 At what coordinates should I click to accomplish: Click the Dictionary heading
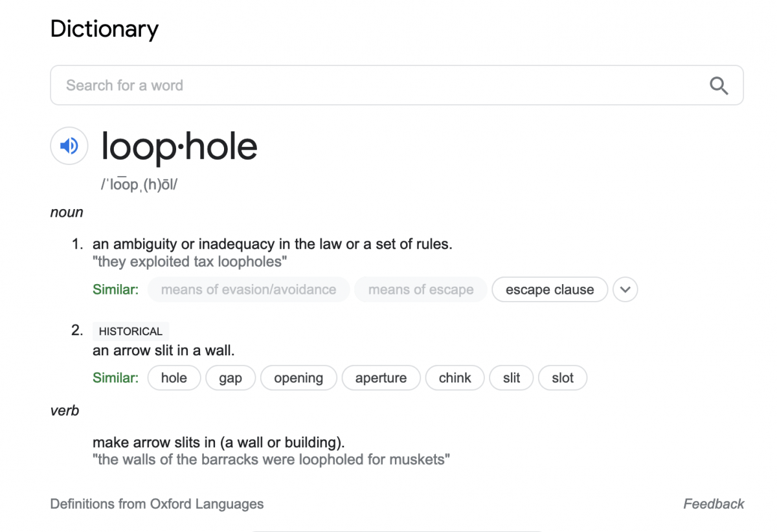point(104,29)
